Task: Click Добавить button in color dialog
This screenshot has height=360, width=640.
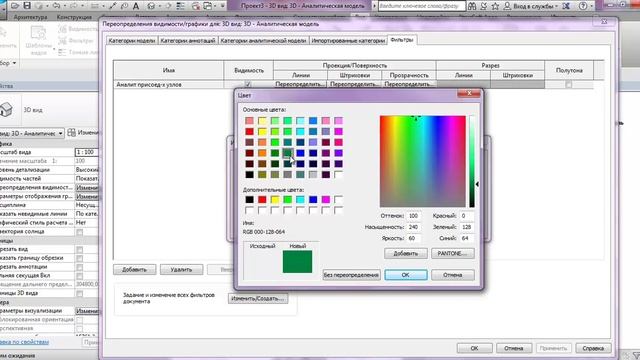Action: [x=406, y=253]
